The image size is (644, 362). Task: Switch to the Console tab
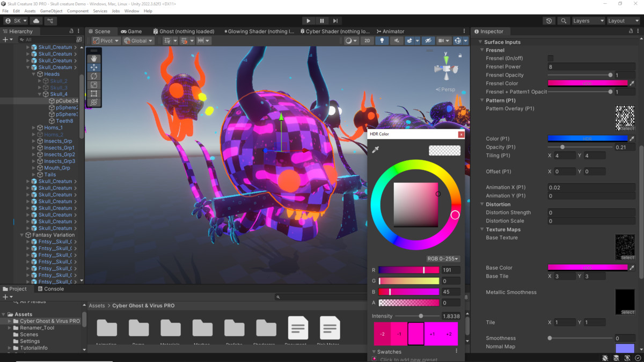50,289
